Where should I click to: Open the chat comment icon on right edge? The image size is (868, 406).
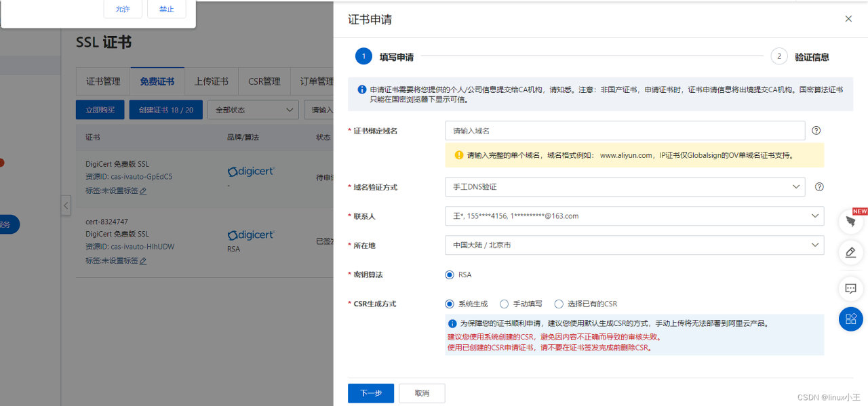pos(850,289)
